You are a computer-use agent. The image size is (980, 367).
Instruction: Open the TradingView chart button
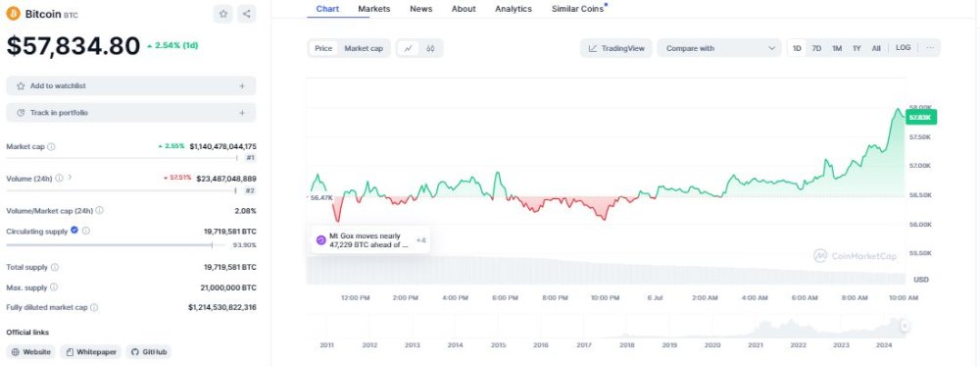tap(616, 48)
